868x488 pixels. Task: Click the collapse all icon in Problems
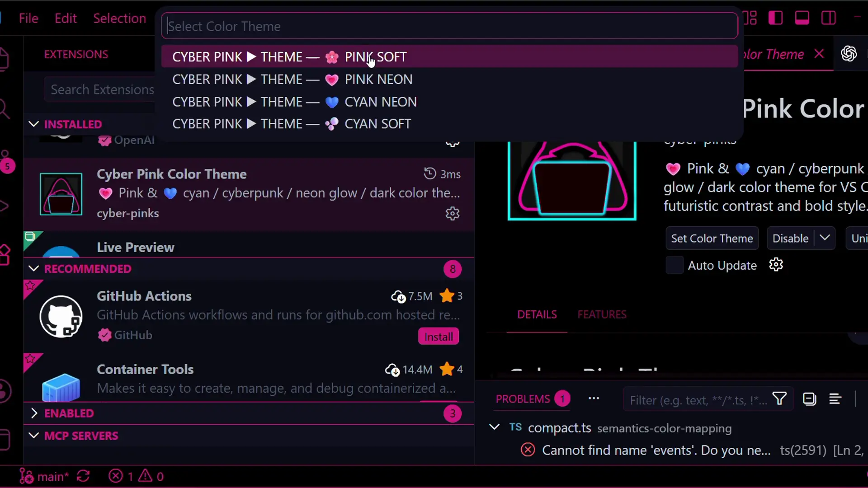pos(809,399)
